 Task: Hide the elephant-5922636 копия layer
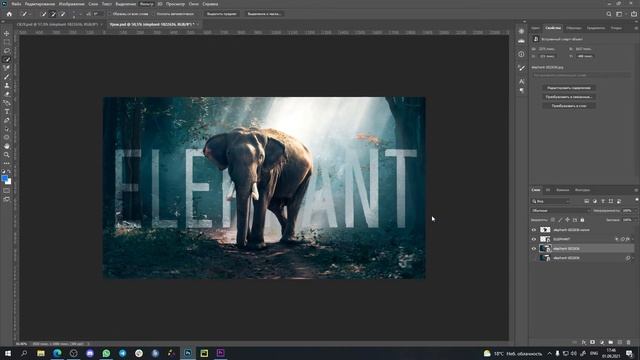click(534, 230)
